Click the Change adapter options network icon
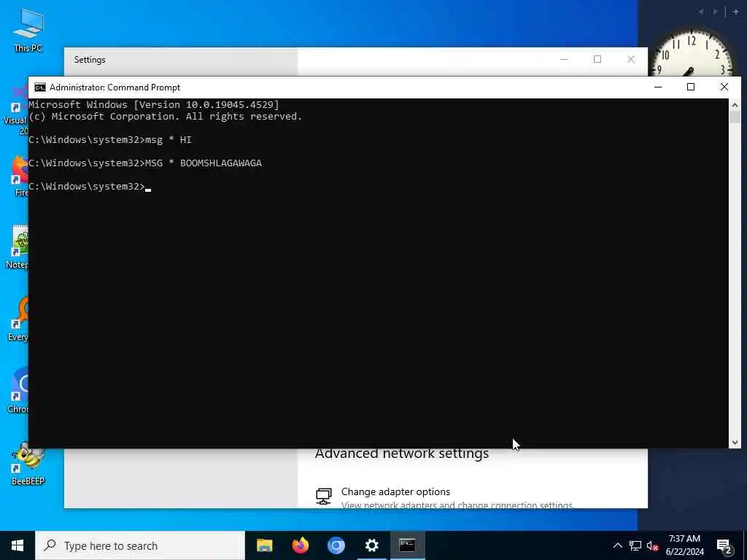 [x=324, y=496]
